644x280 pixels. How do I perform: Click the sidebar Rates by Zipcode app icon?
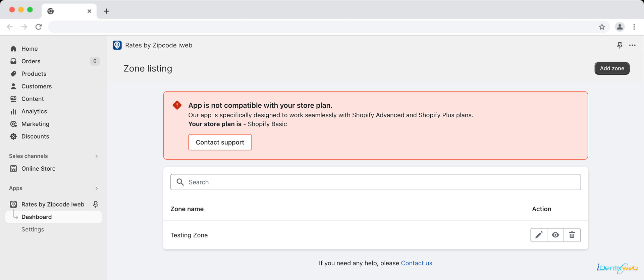[x=13, y=204]
